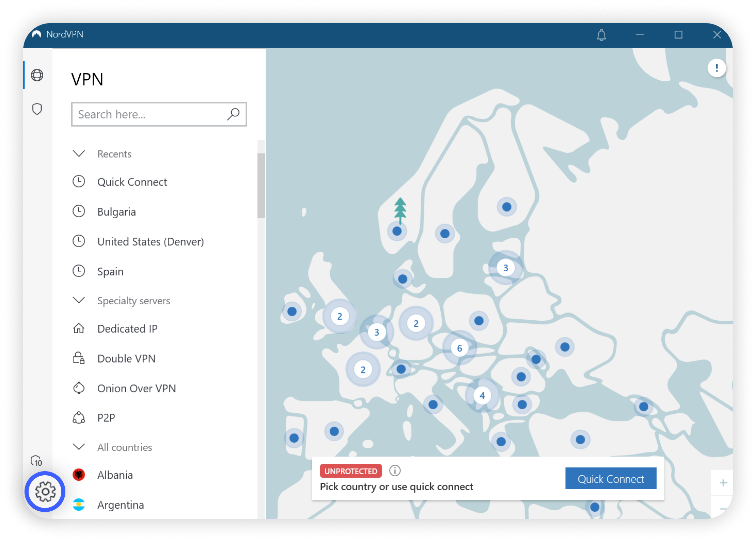The height and width of the screenshot is (542, 756).
Task: Collapse the All countries section
Action: pyautogui.click(x=79, y=447)
